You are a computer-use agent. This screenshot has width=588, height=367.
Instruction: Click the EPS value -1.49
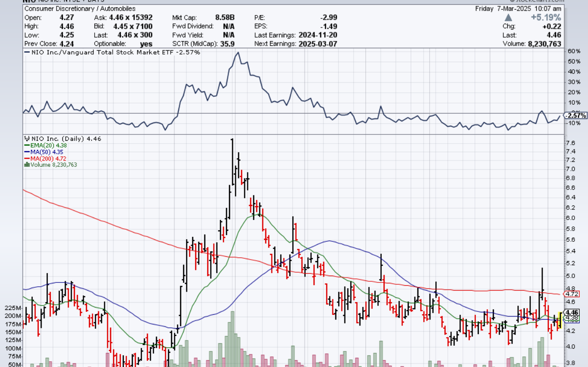point(329,26)
